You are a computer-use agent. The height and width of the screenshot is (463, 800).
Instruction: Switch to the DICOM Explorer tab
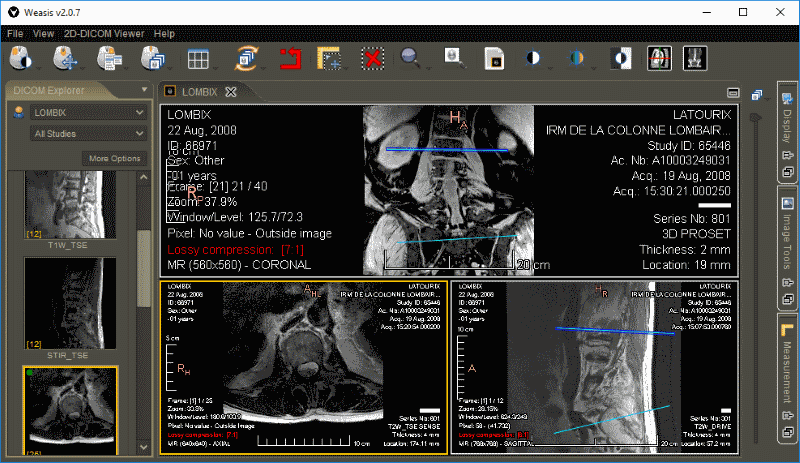tap(49, 90)
